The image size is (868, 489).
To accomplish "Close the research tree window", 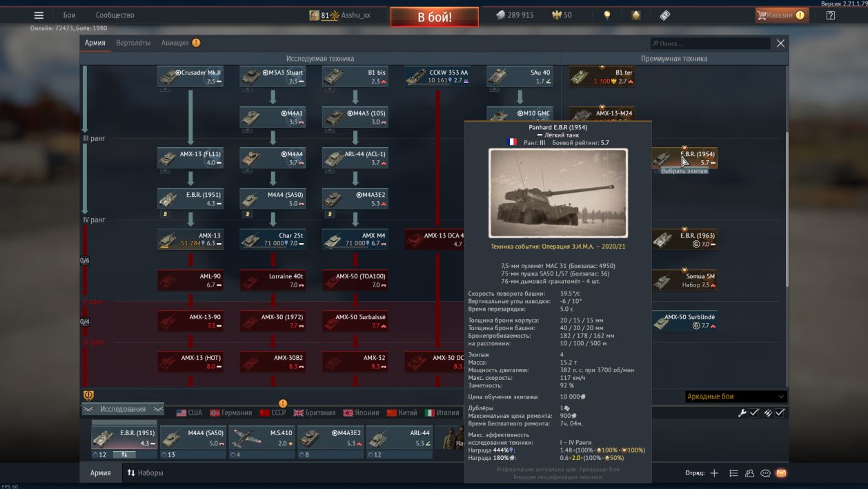I will 780,43.
